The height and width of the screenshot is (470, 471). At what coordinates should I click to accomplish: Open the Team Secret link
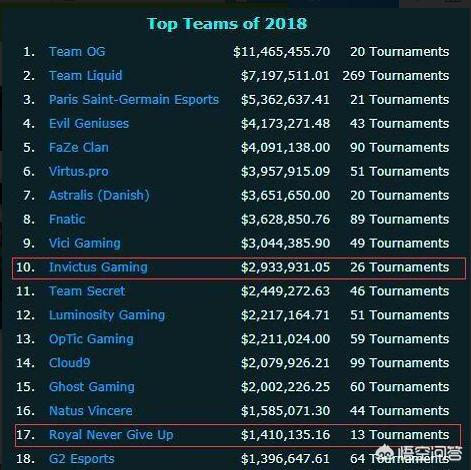(x=87, y=291)
